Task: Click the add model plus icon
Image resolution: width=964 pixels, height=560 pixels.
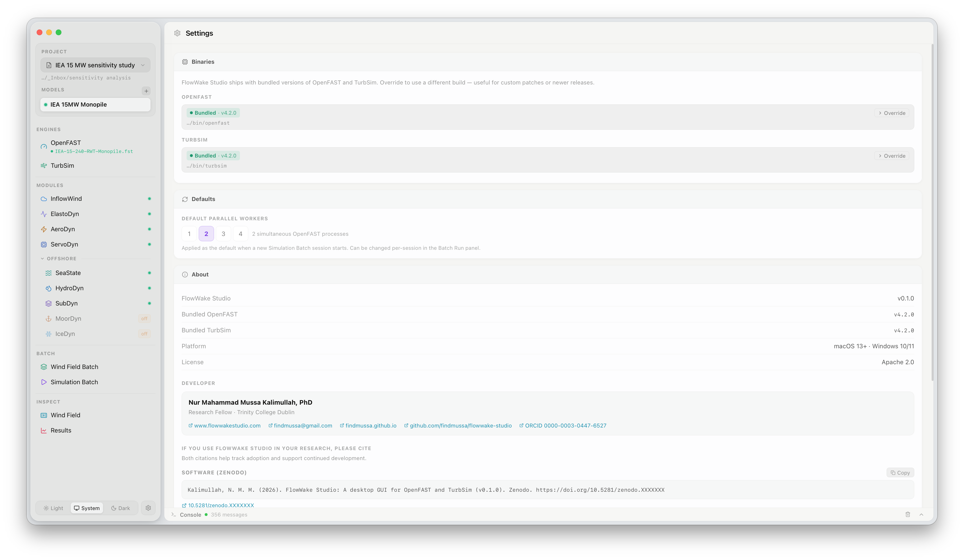Action: point(146,91)
